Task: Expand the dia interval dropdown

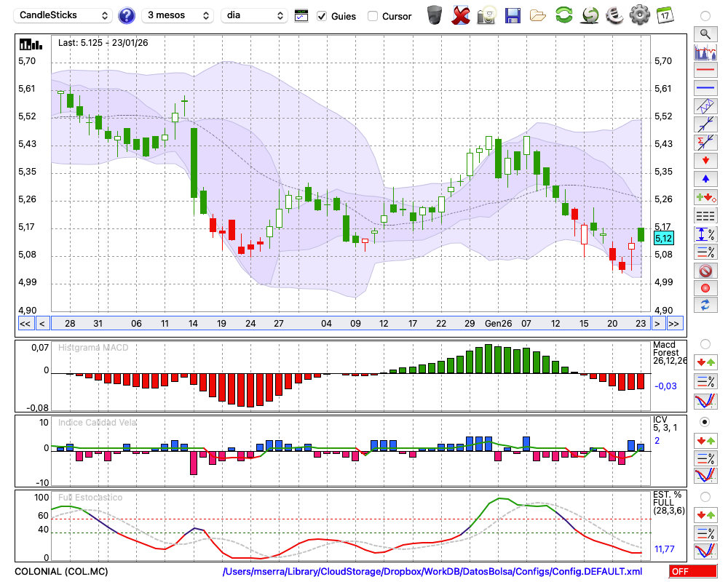Action: [255, 15]
